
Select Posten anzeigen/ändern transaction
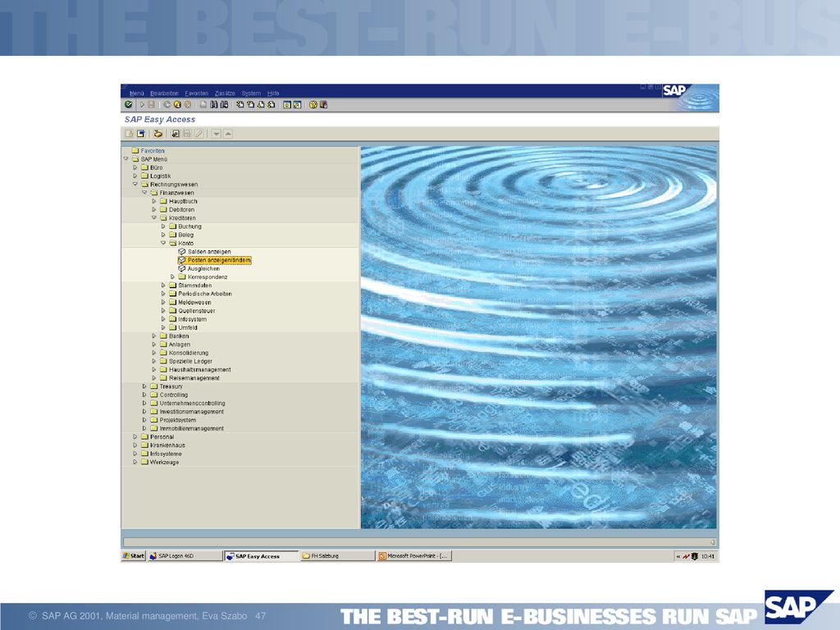coord(214,260)
